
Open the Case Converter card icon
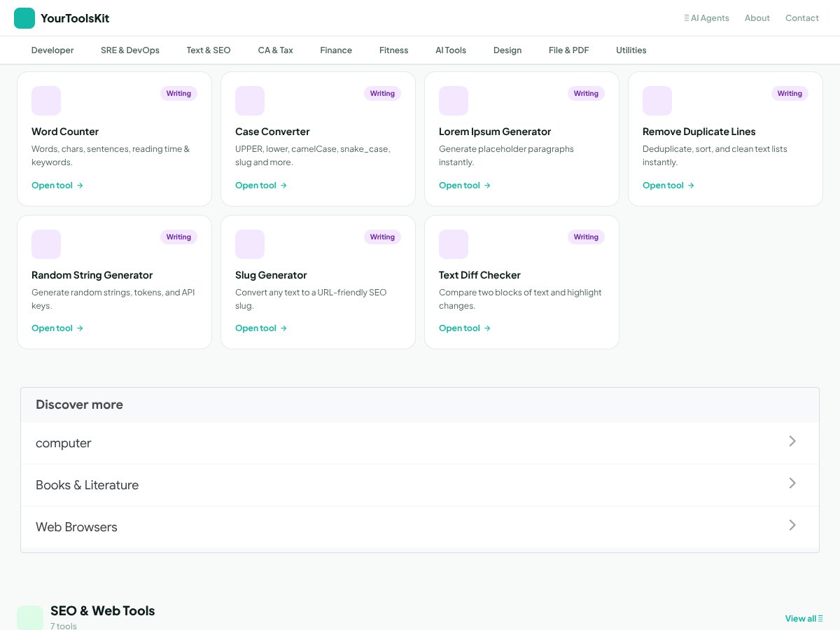250,101
